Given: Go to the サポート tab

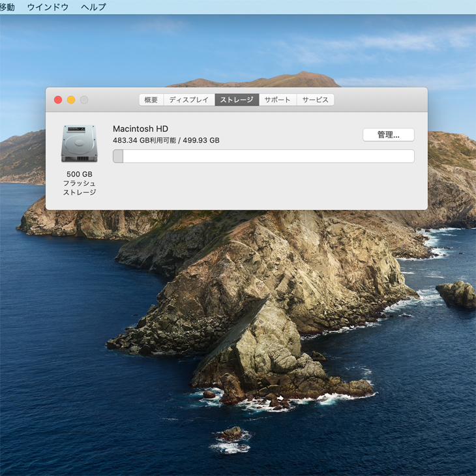Looking at the screenshot, I should pyautogui.click(x=277, y=100).
